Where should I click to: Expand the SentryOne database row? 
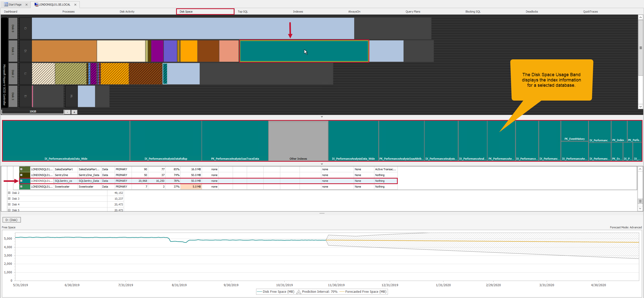[x=21, y=175]
